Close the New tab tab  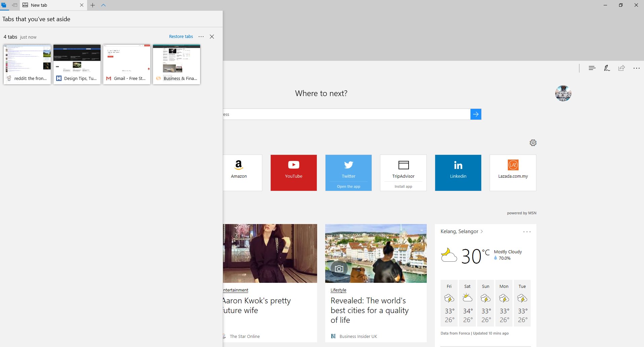pyautogui.click(x=82, y=5)
